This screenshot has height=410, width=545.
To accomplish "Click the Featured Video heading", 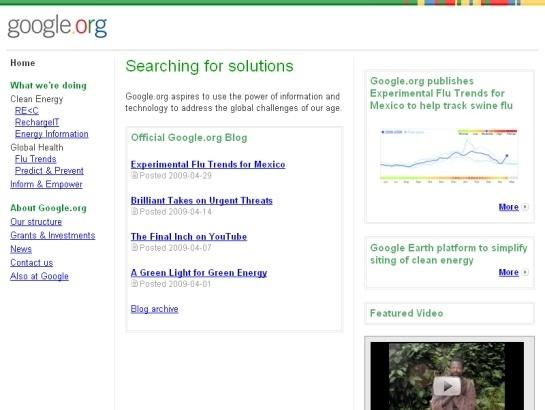I will point(406,313).
